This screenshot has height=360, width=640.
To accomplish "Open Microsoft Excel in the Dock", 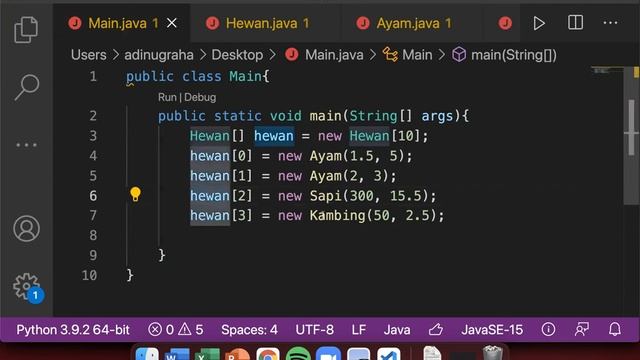I will click(207, 354).
